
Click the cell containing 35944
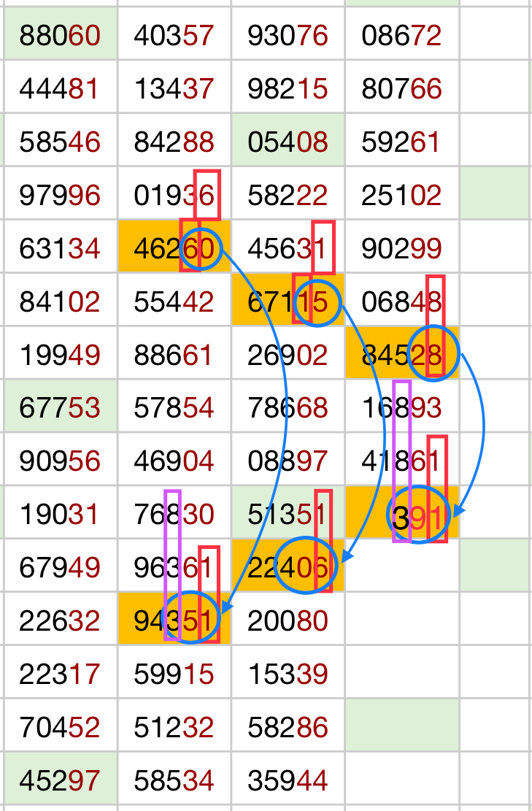point(288,781)
